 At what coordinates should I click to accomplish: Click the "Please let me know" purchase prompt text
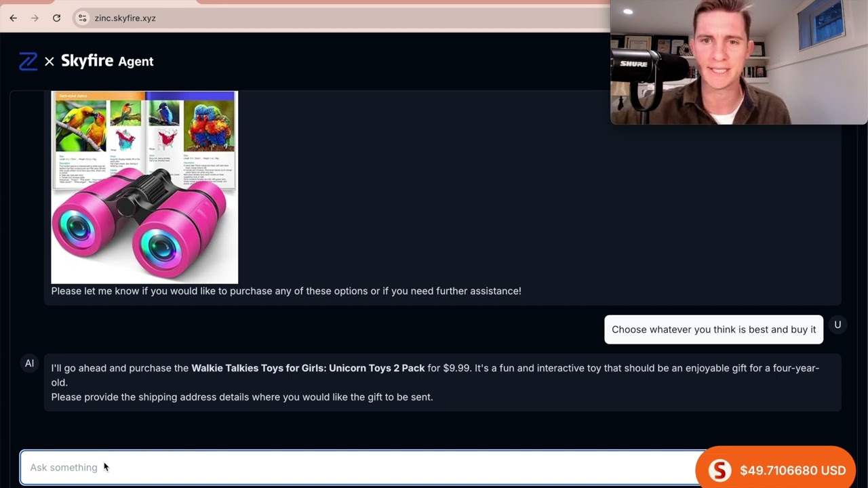click(286, 291)
